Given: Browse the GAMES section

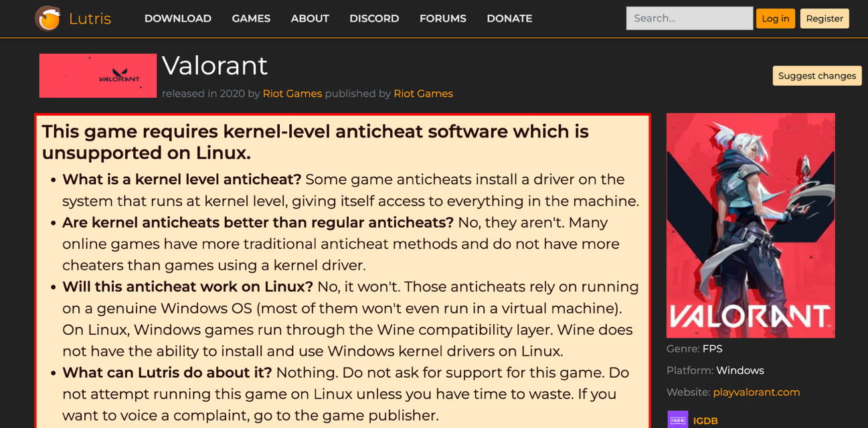Looking at the screenshot, I should coord(251,18).
